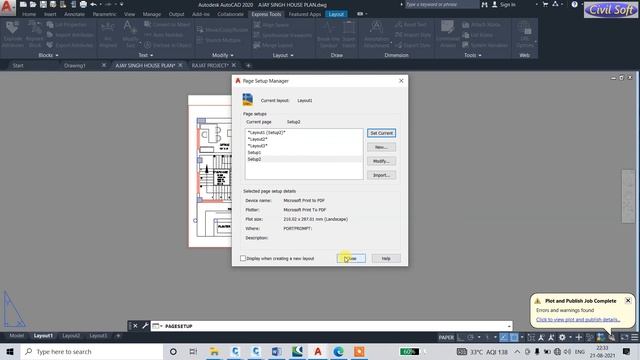This screenshot has width=640, height=360.
Task: Switch to Model tab at bottom
Action: 16,336
